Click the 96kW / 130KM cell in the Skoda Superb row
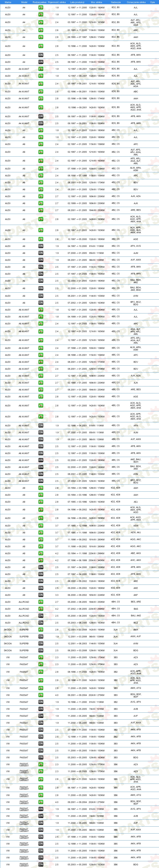 point(96,637)
